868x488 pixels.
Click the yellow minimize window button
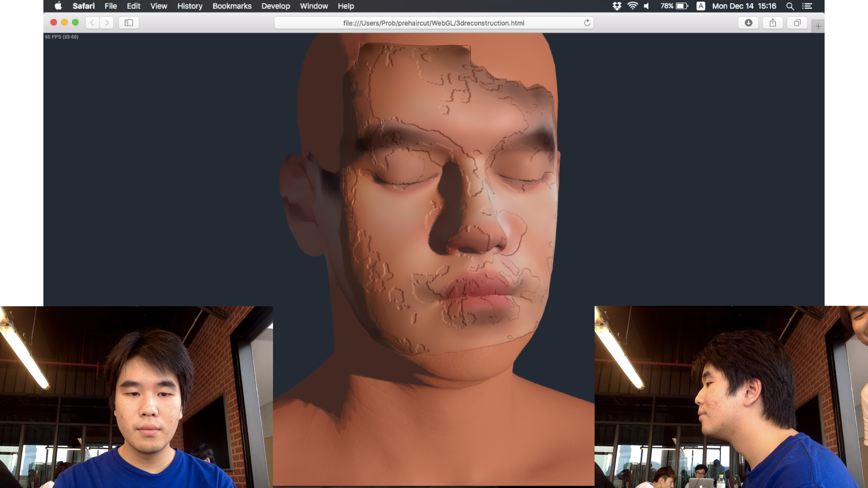coord(65,23)
